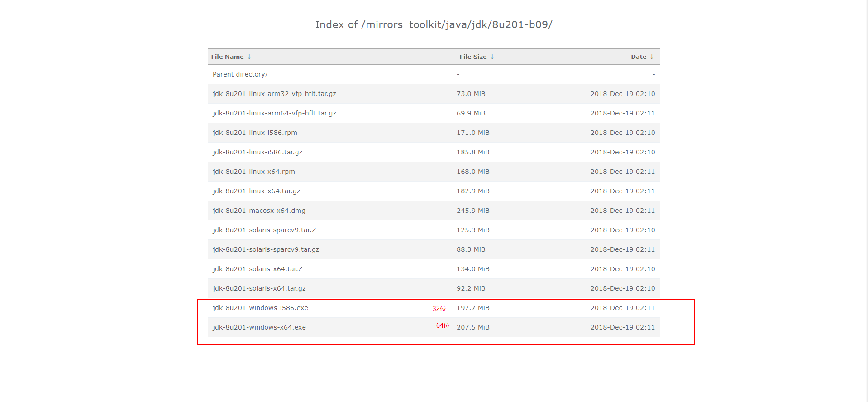
Task: Click the date of the macosx-x64.dmg row
Action: [623, 211]
